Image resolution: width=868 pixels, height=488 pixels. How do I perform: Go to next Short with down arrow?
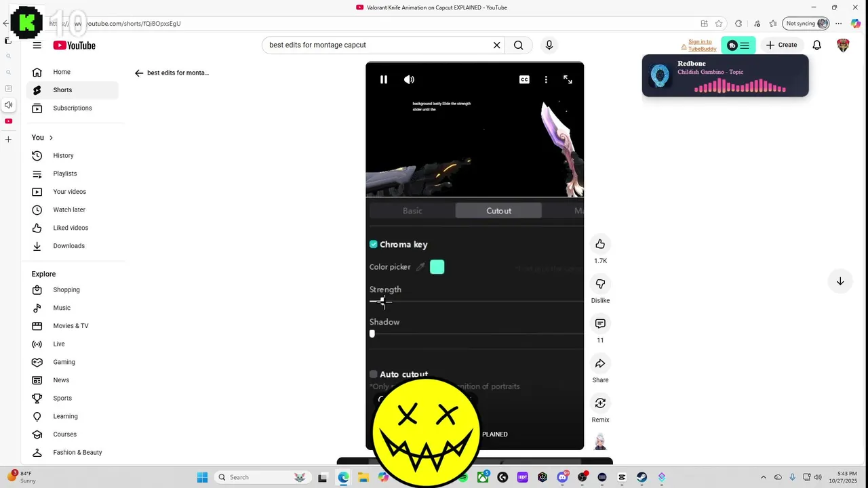840,281
